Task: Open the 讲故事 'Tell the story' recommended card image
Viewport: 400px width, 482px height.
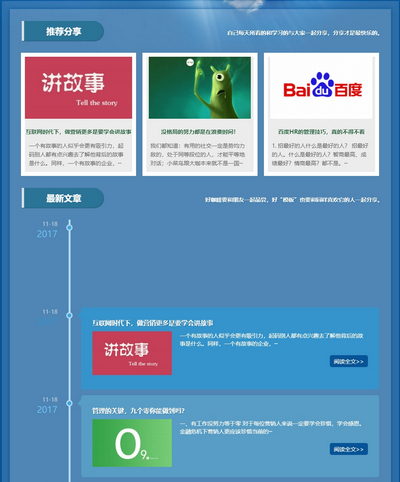Action: coord(78,88)
